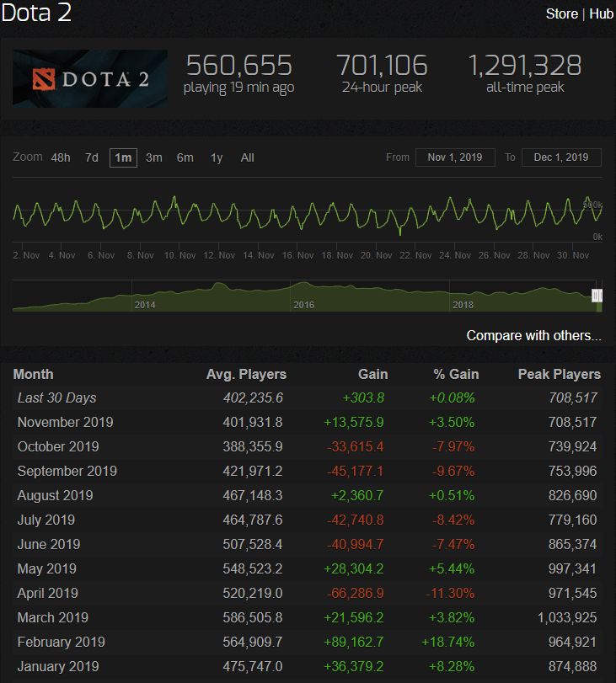This screenshot has width=616, height=683.
Task: Click the gain value -66,286.9
Action: pyautogui.click(x=356, y=593)
